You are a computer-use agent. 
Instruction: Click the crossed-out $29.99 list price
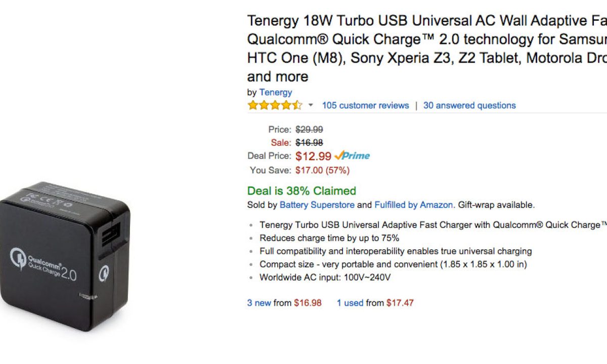309,129
